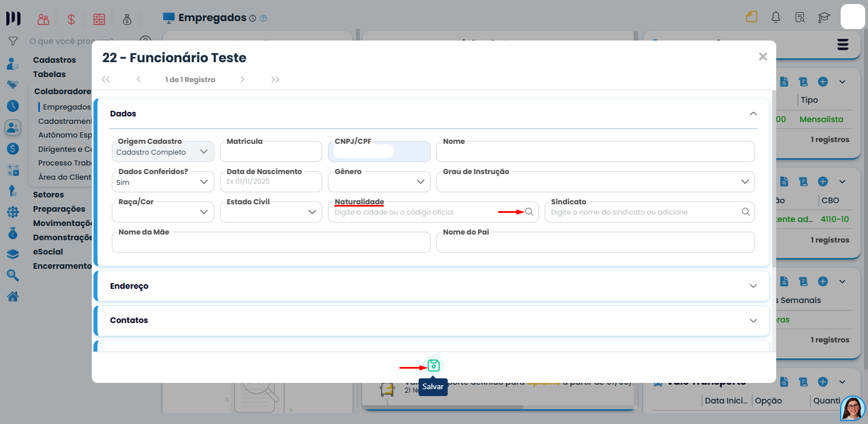Viewport: 868px width, 424px height.
Task: Click the dialog's vertical scrollbar
Action: coord(773,178)
